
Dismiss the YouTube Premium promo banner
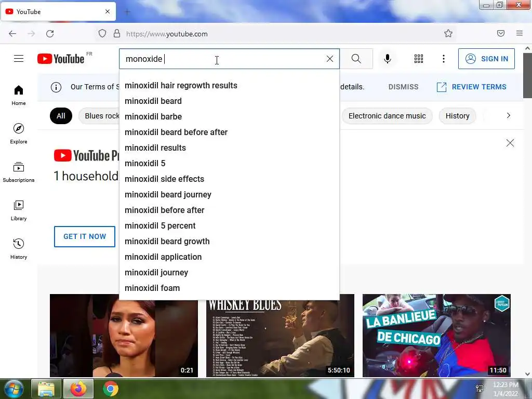510,143
